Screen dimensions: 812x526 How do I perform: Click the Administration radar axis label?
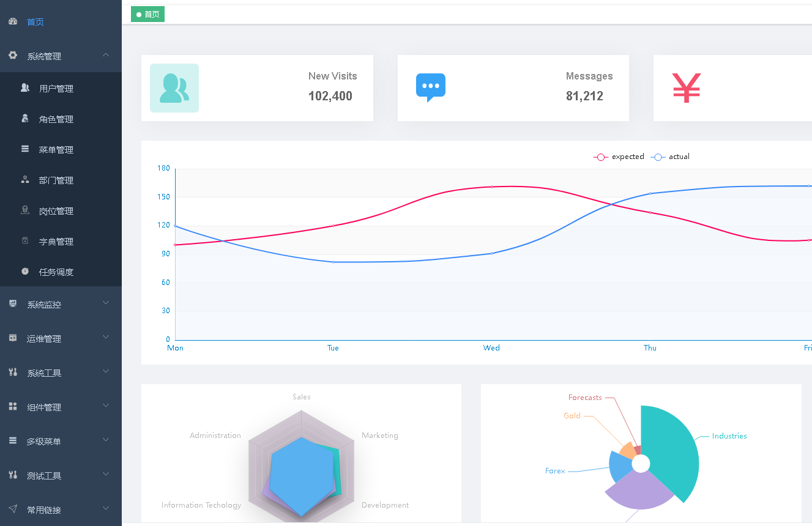coord(215,435)
